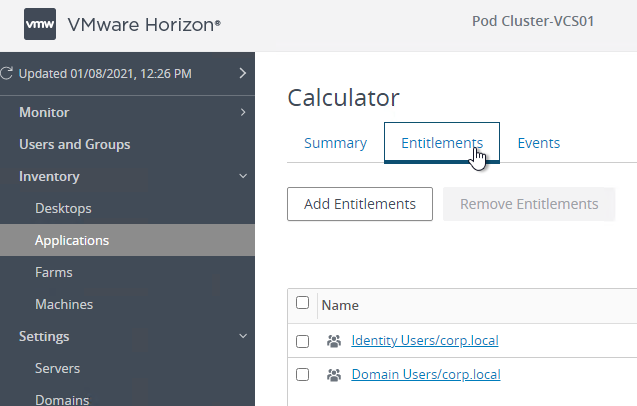Image resolution: width=637 pixels, height=406 pixels.
Task: Click the Updated 01/08/2021, 12:26 PM text
Action: [x=105, y=74]
